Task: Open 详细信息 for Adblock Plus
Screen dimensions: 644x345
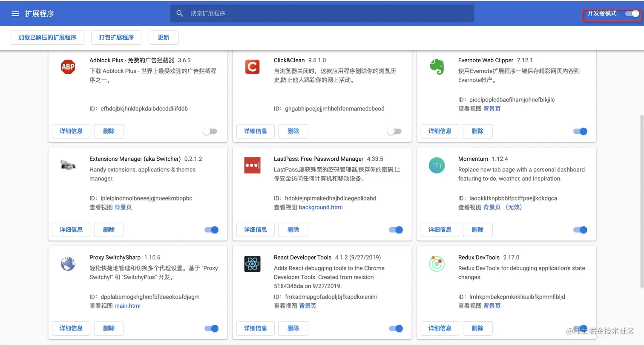Action: click(71, 131)
